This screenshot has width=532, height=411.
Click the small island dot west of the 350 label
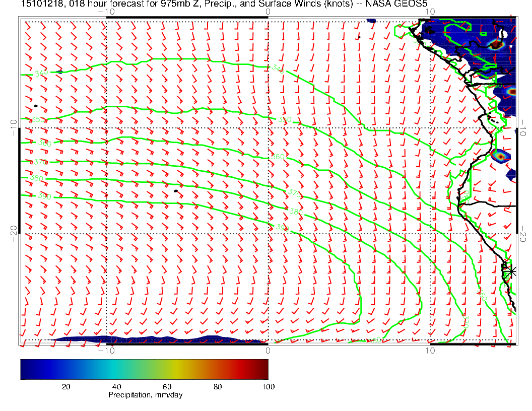36,106
